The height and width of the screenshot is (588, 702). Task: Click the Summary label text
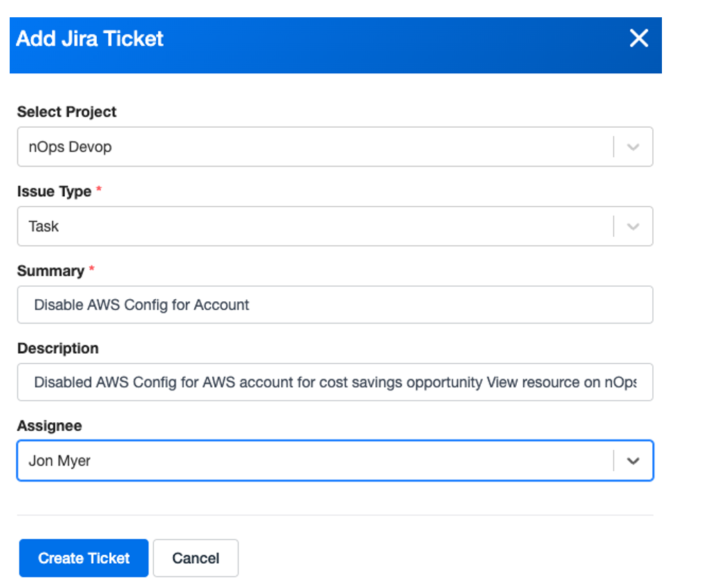tap(50, 270)
